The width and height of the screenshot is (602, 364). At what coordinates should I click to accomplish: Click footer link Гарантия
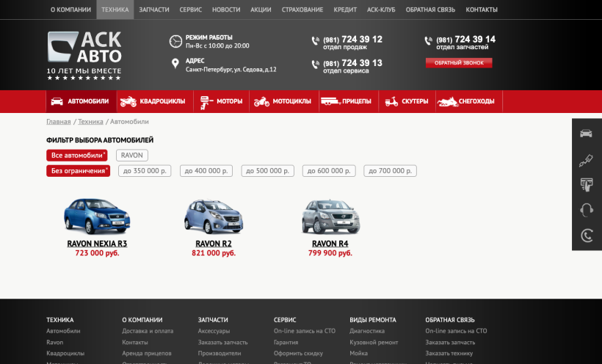coord(286,342)
